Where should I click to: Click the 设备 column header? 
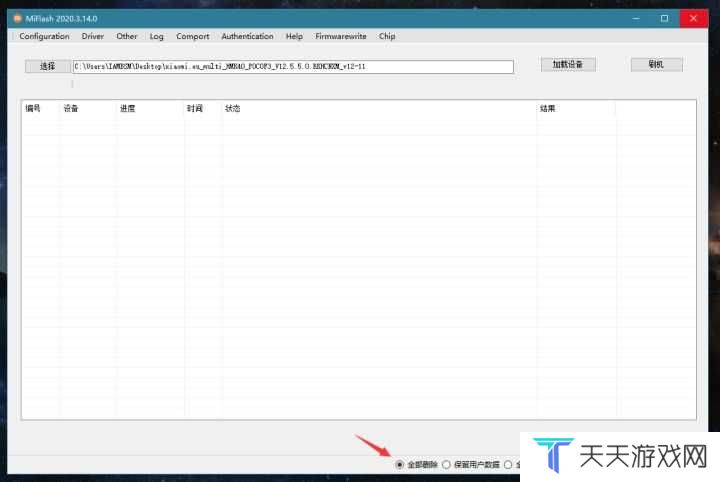point(71,108)
